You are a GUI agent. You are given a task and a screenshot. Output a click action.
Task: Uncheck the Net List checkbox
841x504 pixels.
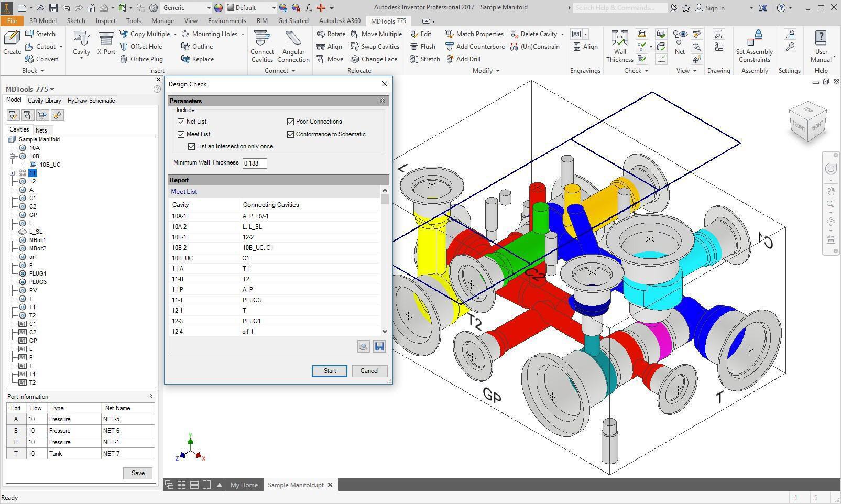pos(181,122)
